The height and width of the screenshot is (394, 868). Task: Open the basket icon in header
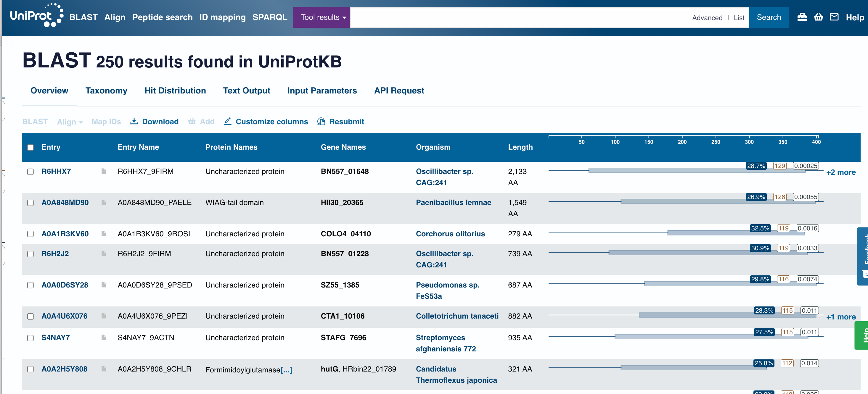coord(818,17)
